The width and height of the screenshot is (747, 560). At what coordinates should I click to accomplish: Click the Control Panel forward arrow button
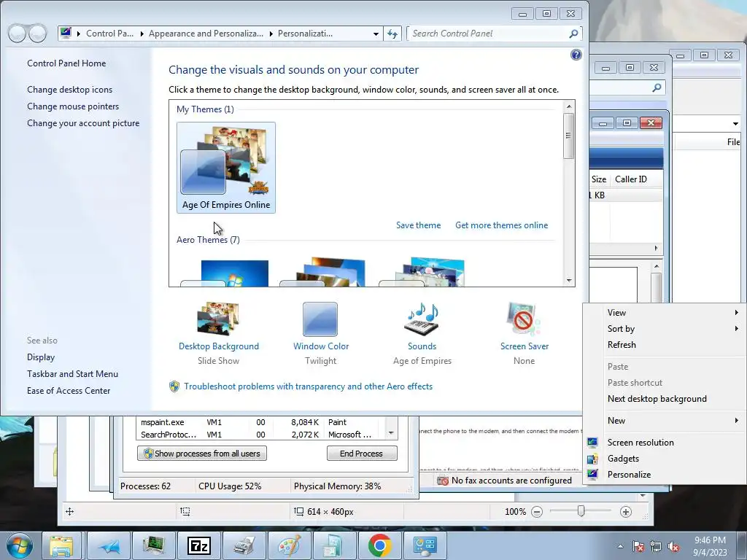click(38, 34)
